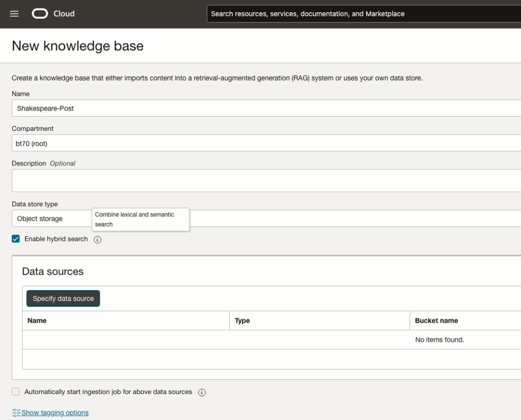Click the Oracle Cloud logo
This screenshot has width=521, height=420.
point(53,14)
